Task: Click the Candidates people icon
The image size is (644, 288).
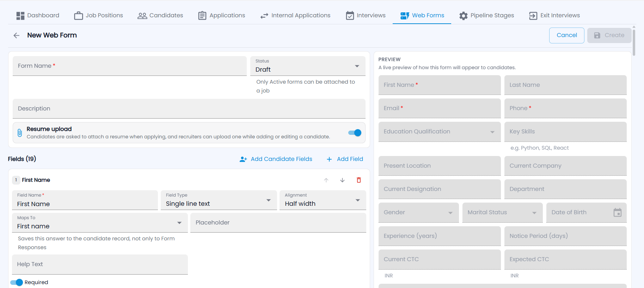Action: 142,16
